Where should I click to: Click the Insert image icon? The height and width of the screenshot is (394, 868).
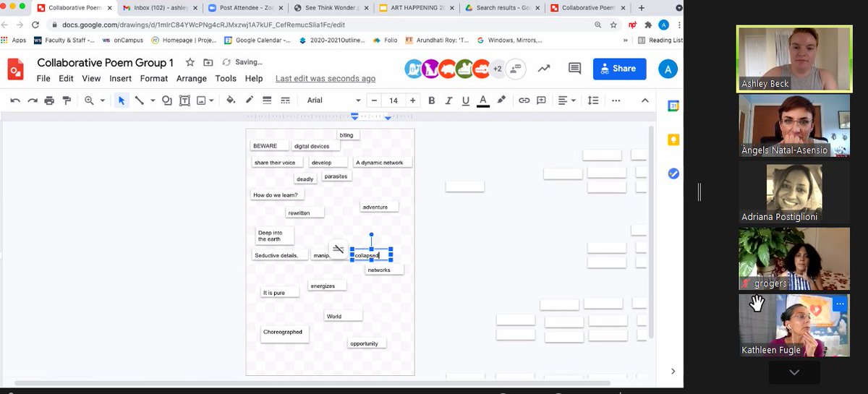pyautogui.click(x=201, y=100)
